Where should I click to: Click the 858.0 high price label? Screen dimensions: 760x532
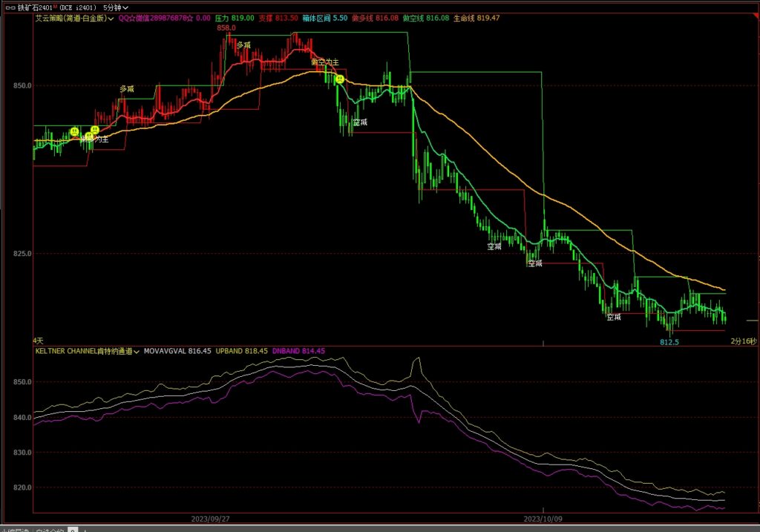coord(226,28)
